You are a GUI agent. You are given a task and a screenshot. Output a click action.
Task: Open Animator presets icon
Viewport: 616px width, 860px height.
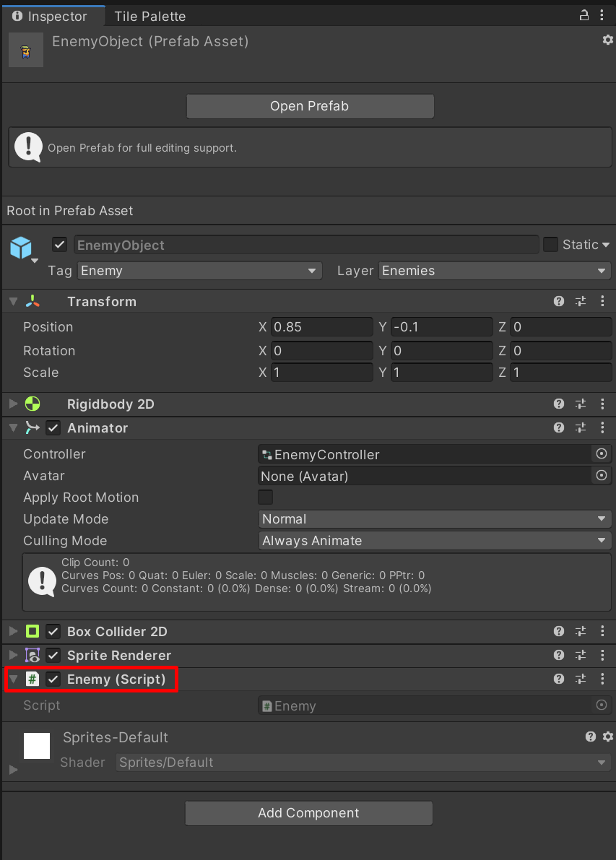(x=581, y=427)
